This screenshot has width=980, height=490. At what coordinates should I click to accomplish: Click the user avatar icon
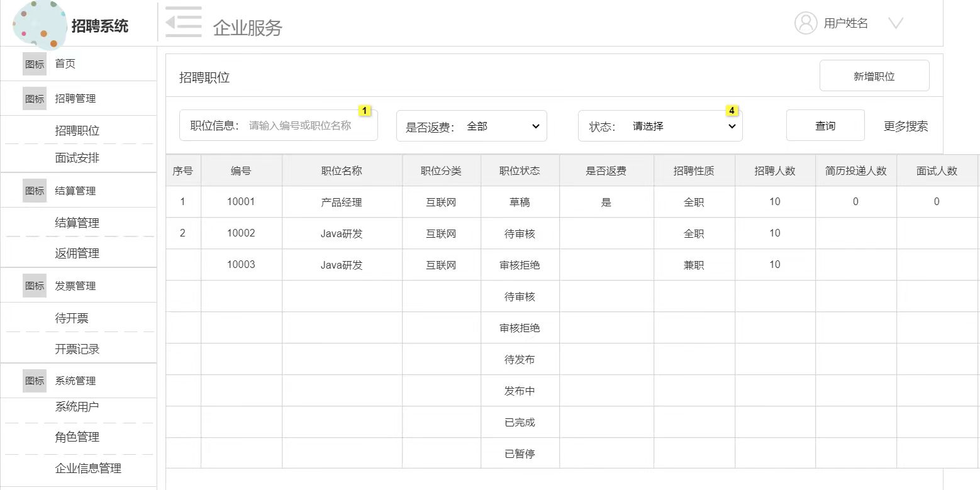tap(806, 23)
